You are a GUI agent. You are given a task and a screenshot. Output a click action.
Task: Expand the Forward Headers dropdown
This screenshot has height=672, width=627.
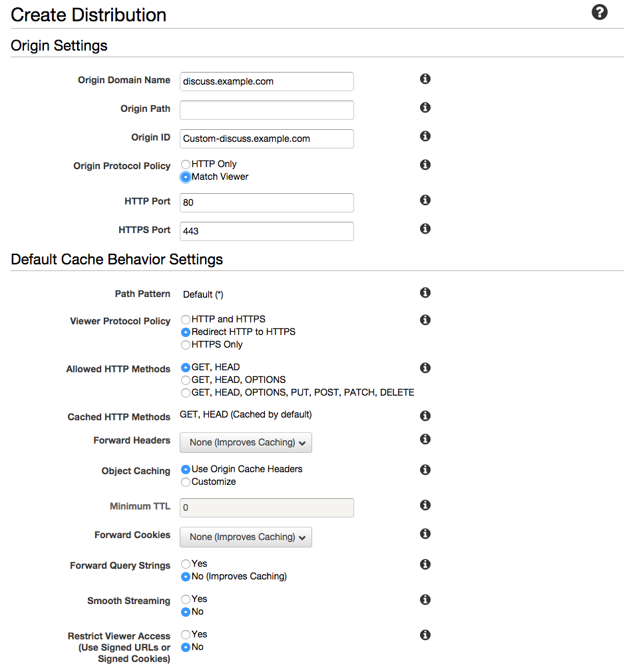pyautogui.click(x=246, y=443)
